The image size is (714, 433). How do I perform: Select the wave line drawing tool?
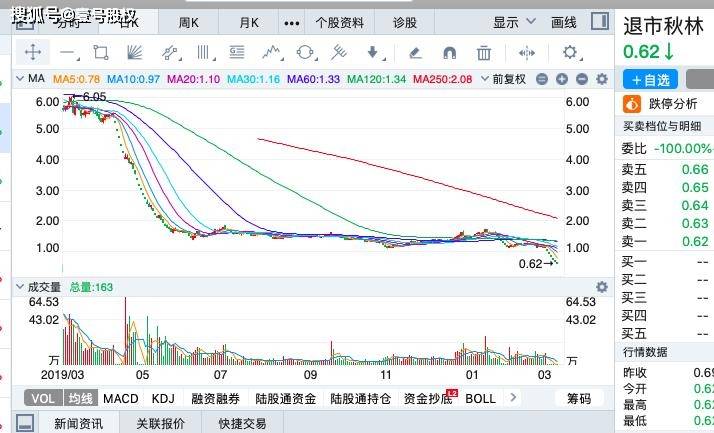(272, 53)
